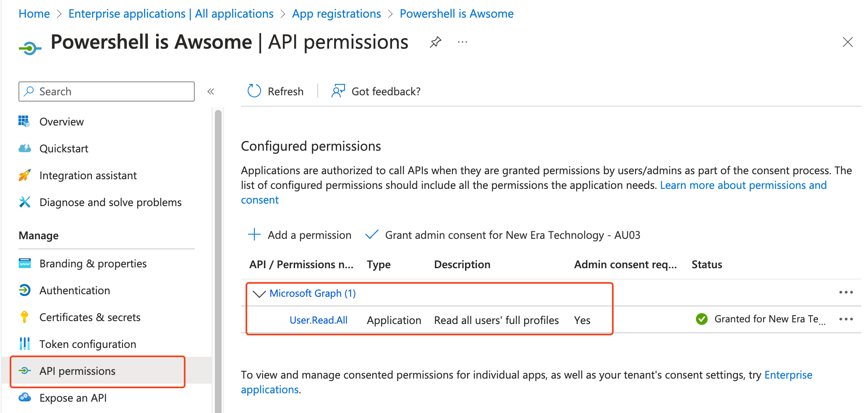Open more options for User.Read.All row
Screen dimensions: 868x413
coord(846,319)
